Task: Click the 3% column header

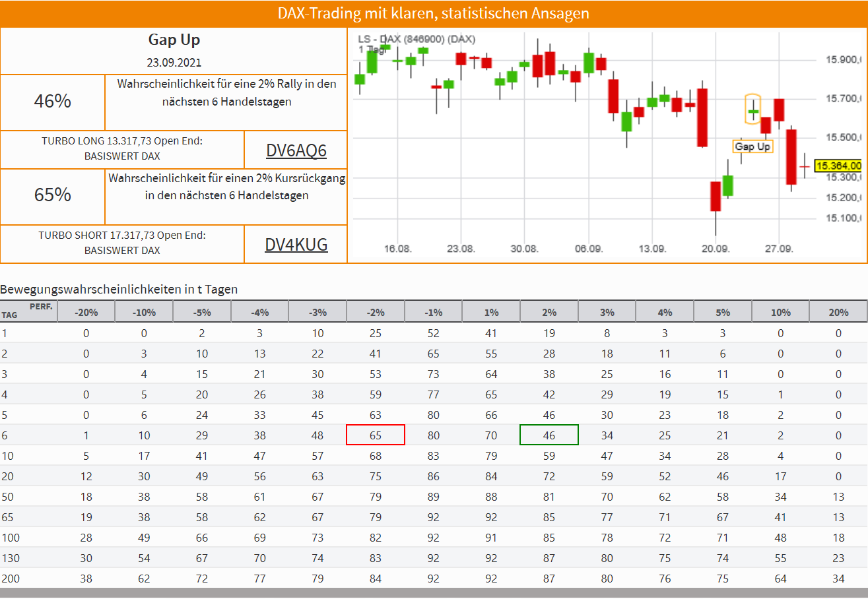Action: 607,312
